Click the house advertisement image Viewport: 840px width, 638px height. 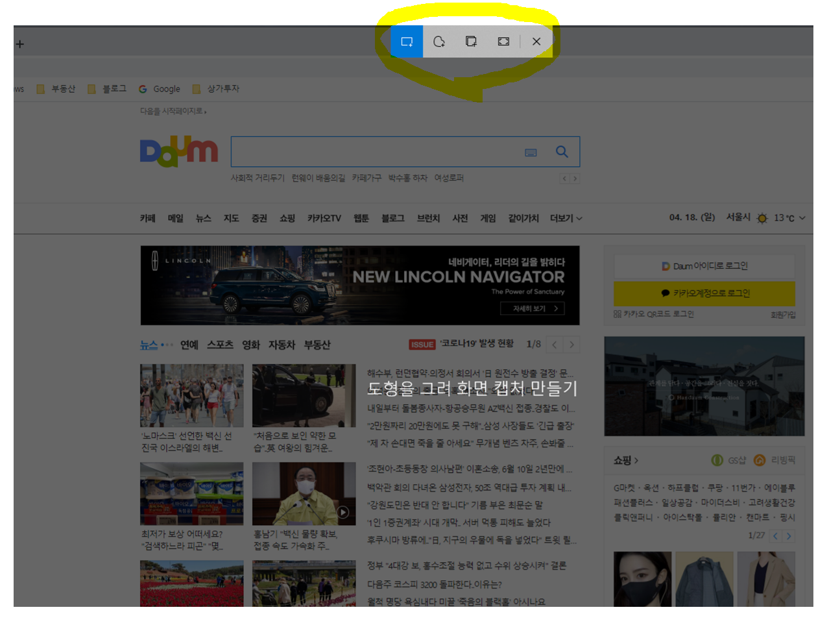pos(704,386)
